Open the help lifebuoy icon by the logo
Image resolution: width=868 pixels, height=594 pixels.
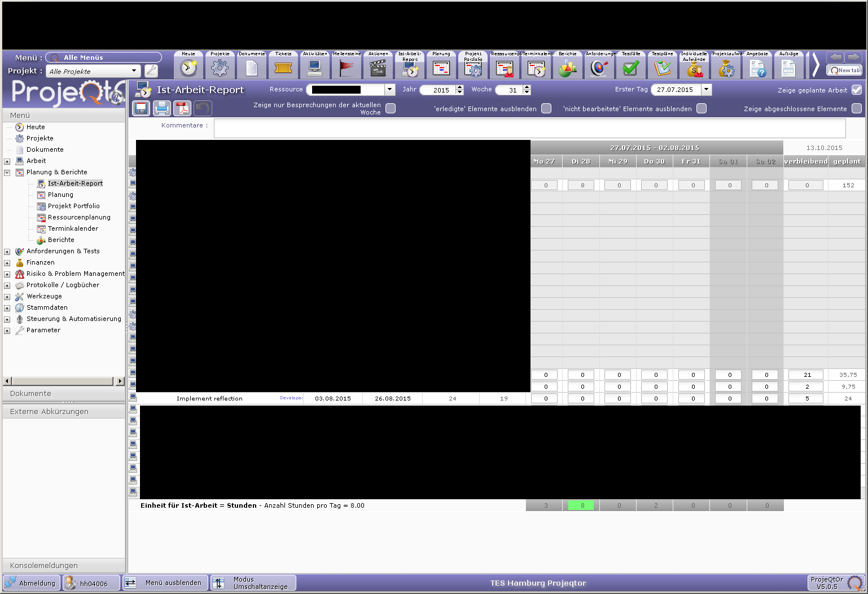click(116, 96)
